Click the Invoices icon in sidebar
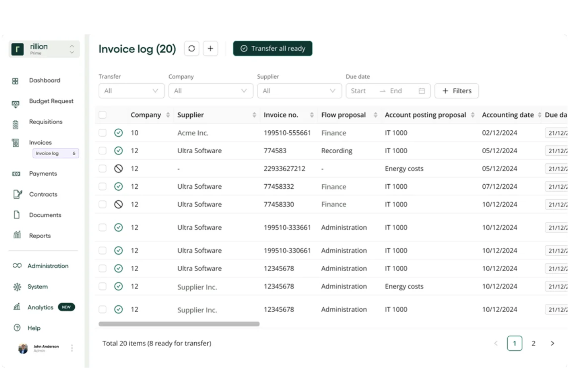Screen dimensions: 588x392 (x=15, y=143)
